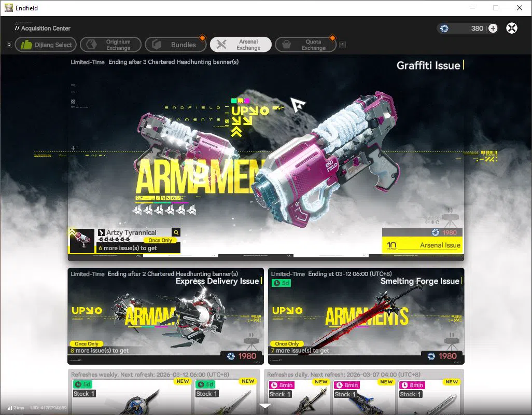
Task: Open the Bundles tab
Action: (175, 45)
